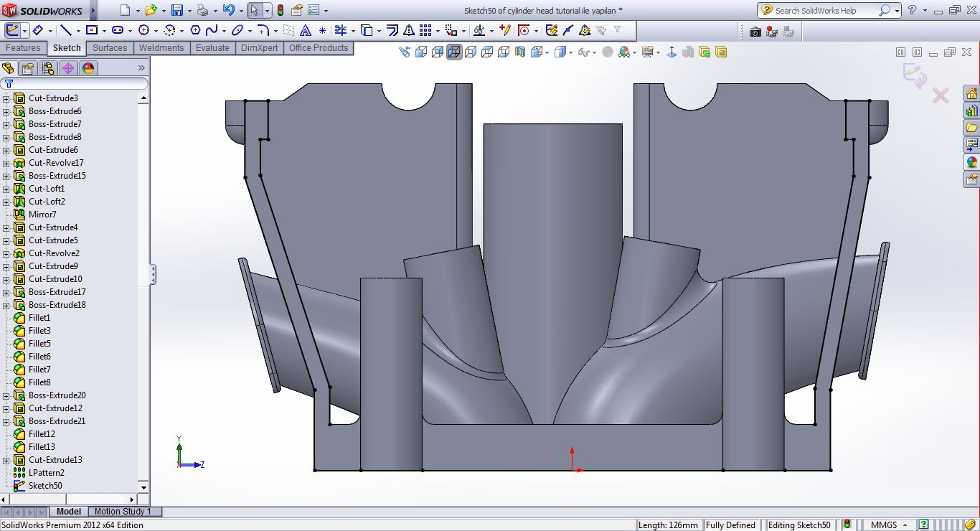Open Edit Appearance color sphere icon
The width and height of the screenshot is (980, 531).
click(624, 52)
